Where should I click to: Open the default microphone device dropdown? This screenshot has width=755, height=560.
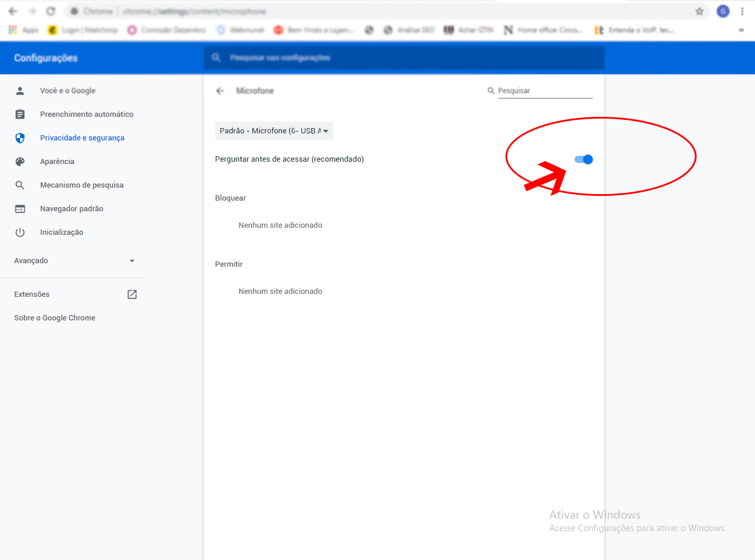coord(274,131)
